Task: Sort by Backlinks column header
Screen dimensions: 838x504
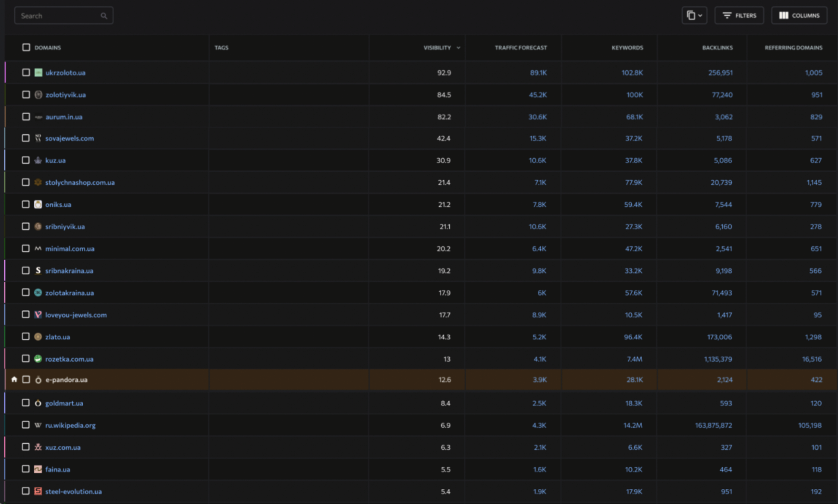Action: pos(717,47)
